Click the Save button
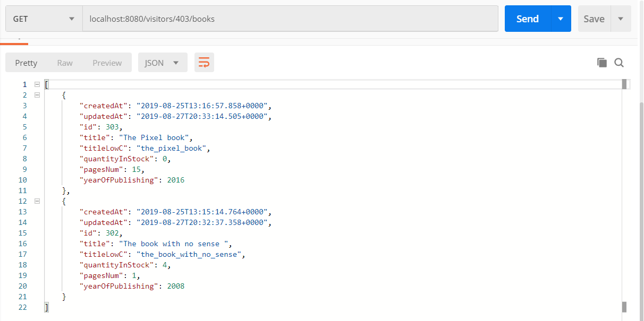 [594, 19]
